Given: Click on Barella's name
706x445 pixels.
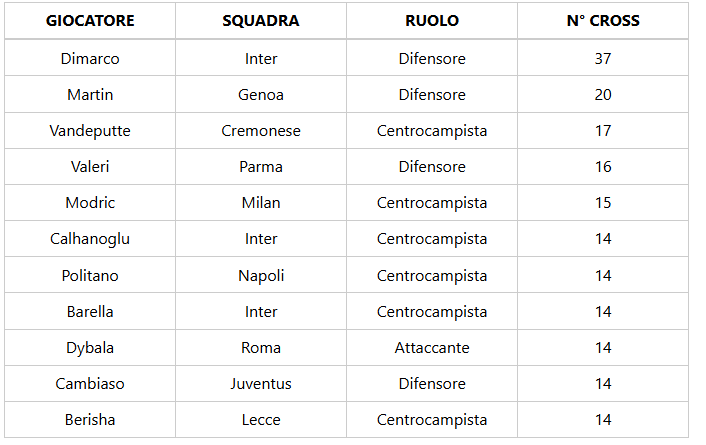Looking at the screenshot, I should click(x=90, y=312).
